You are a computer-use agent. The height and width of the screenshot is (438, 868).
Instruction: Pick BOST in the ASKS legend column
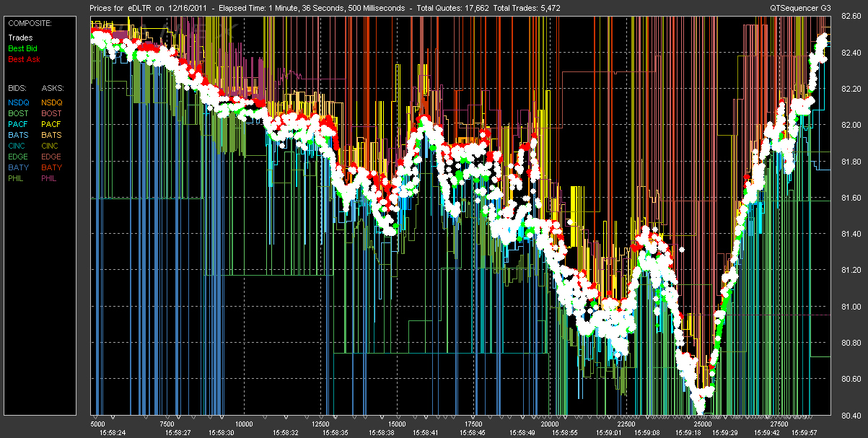52,113
